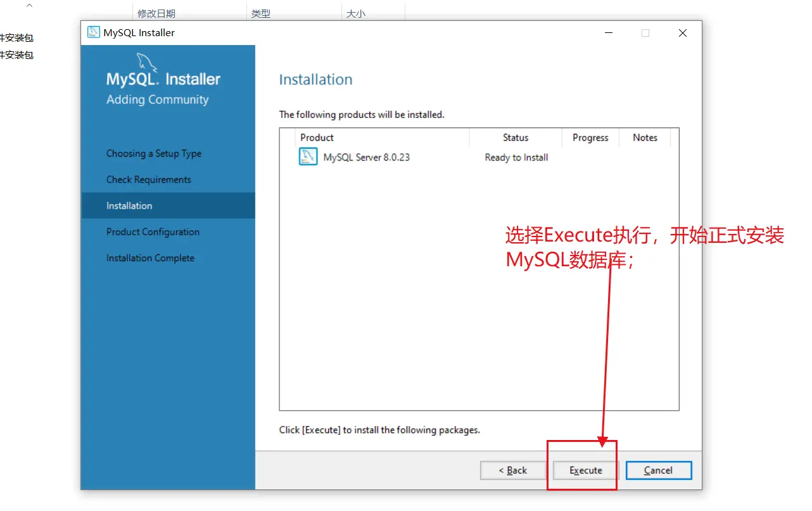Click the collapse chevron above the Explorer file list

click(29, 6)
